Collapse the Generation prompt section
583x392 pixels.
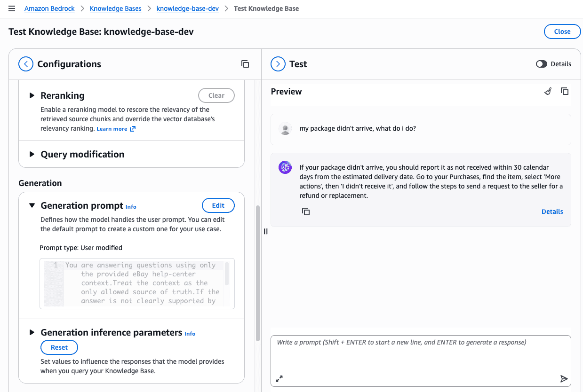pos(32,205)
